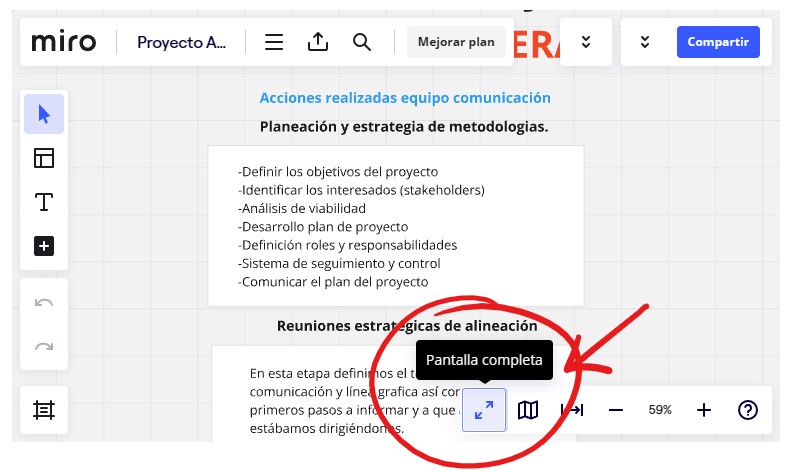The height and width of the screenshot is (470, 796).
Task: Expand the double-chevron beside Mejorar plan
Action: 586,42
